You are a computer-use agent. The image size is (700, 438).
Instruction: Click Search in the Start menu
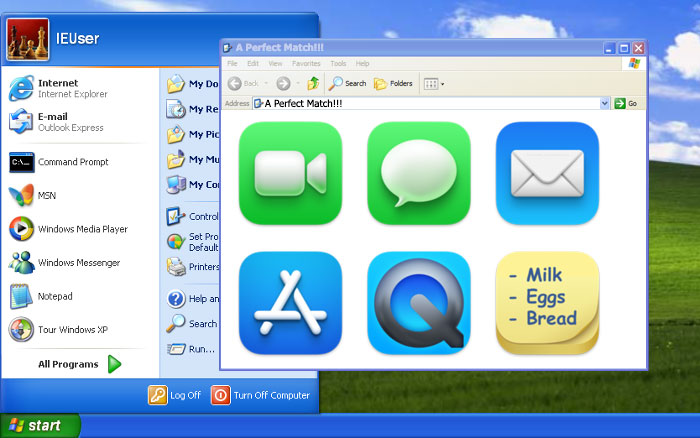pos(192,324)
